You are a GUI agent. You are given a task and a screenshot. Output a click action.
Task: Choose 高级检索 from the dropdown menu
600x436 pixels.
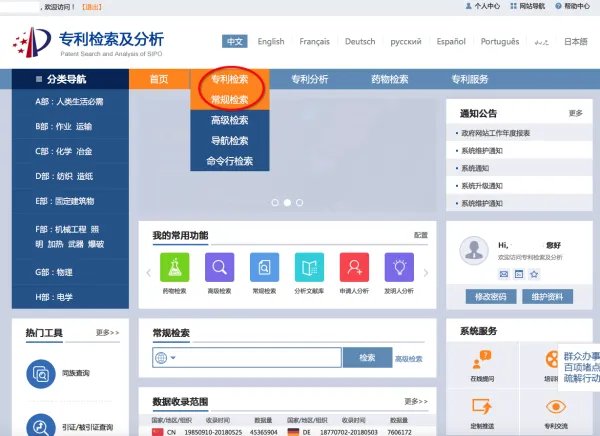click(x=230, y=120)
